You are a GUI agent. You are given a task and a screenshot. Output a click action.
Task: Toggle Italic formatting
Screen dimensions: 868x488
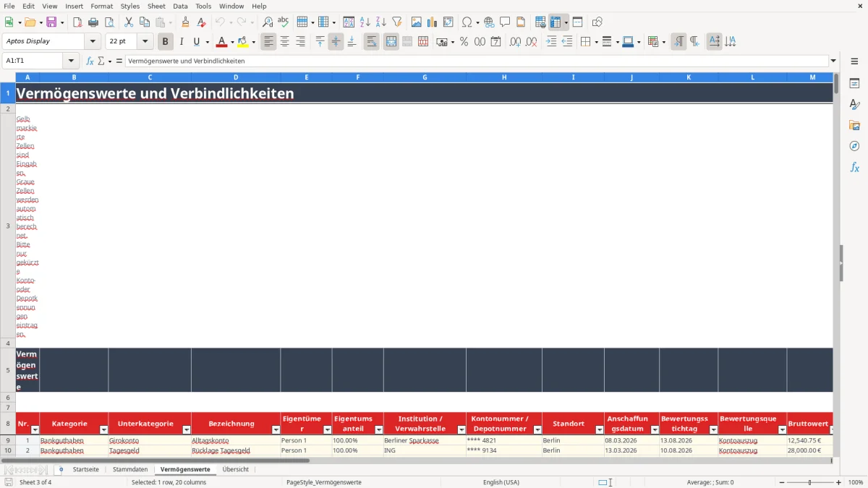click(x=182, y=42)
